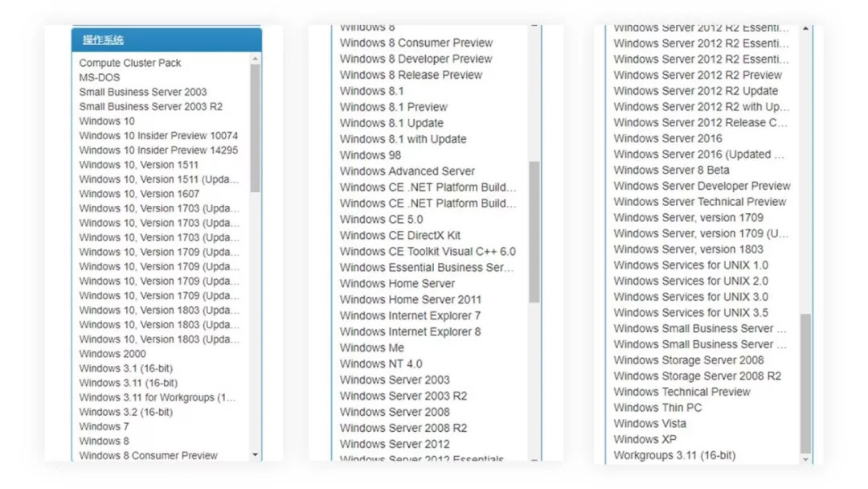Select "Windows CE Toolkit Visual C++ 6.0"
This screenshot has width=868, height=489.
(x=428, y=252)
